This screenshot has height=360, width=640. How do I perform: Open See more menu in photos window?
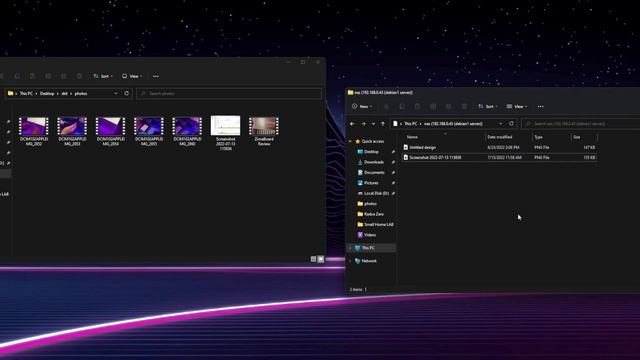[x=156, y=76]
